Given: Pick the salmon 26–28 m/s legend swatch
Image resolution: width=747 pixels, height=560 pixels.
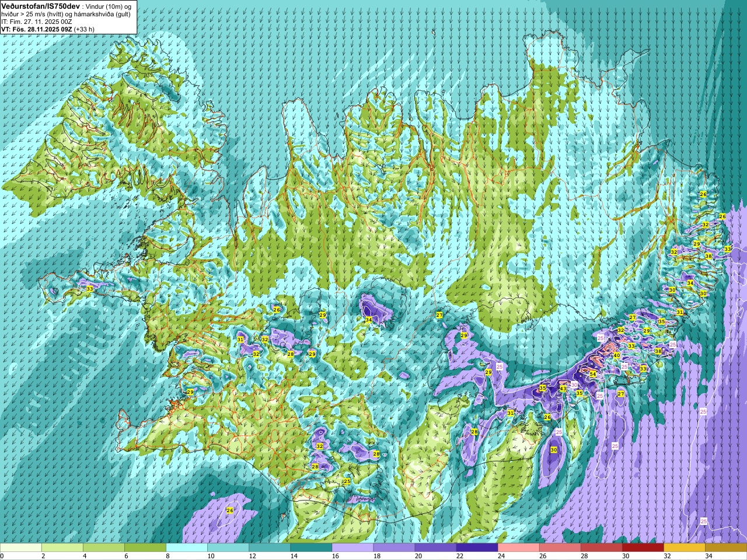Looking at the screenshot, I should pos(560,548).
